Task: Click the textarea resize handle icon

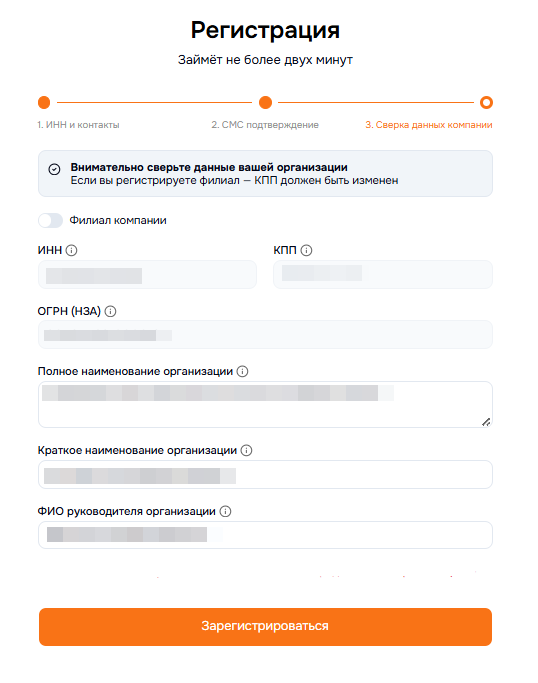Action: point(486,422)
